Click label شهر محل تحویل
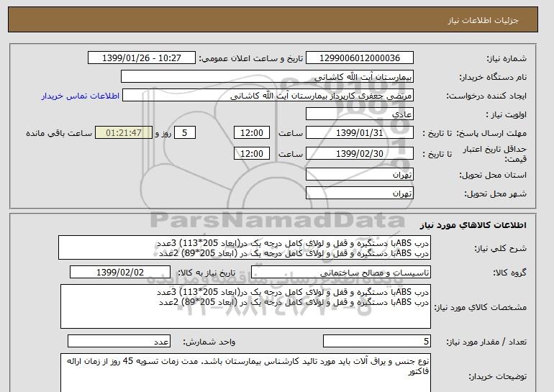 pos(495,193)
